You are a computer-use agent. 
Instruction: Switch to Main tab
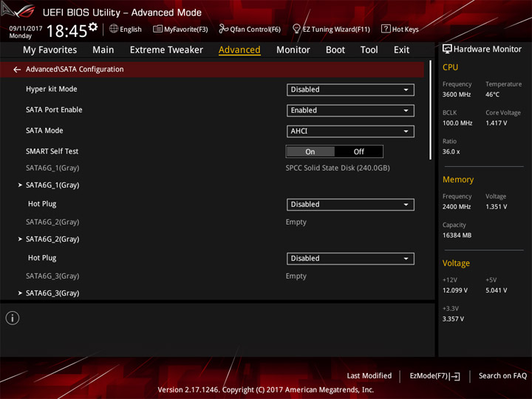pos(103,50)
